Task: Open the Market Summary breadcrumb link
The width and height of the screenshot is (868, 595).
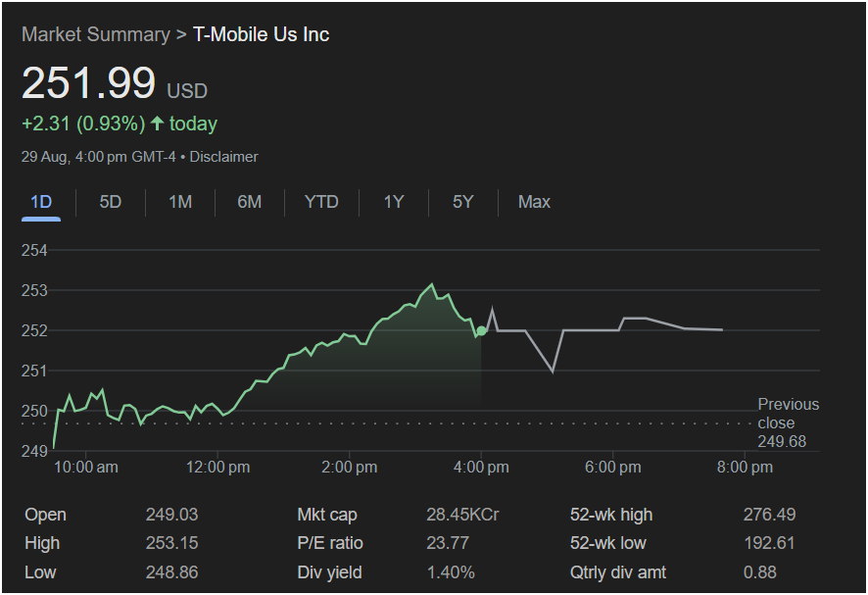Action: 95,34
